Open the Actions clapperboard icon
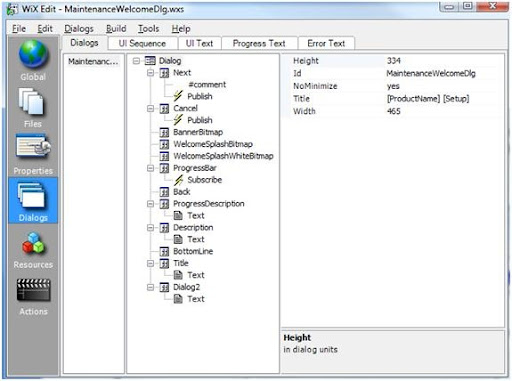Screen dimensions: 512x381 pos(33,290)
